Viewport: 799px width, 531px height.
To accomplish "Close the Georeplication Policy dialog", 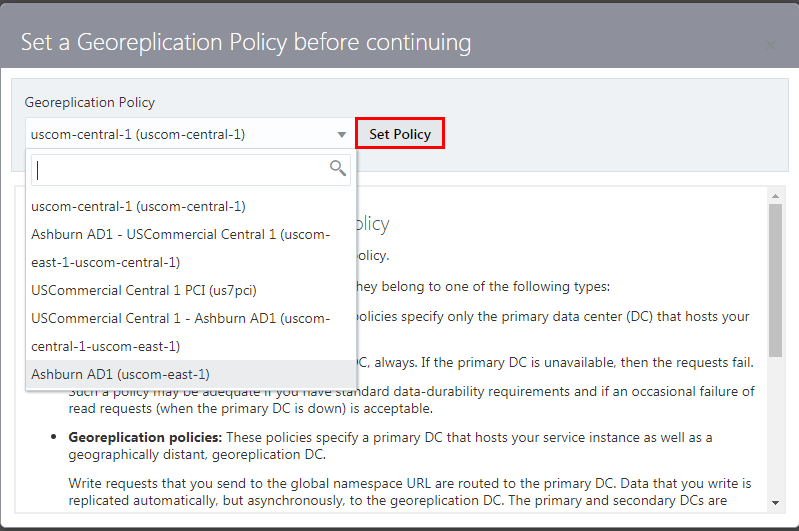I will (770, 46).
